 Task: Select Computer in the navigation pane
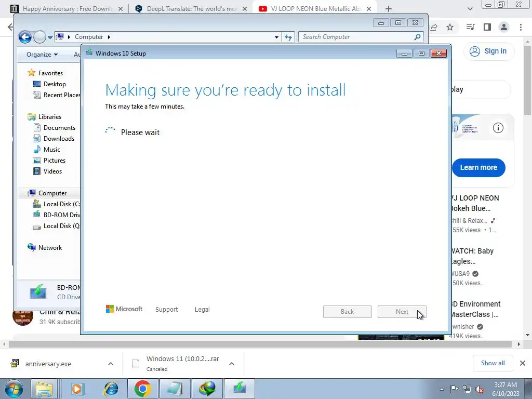[52, 193]
